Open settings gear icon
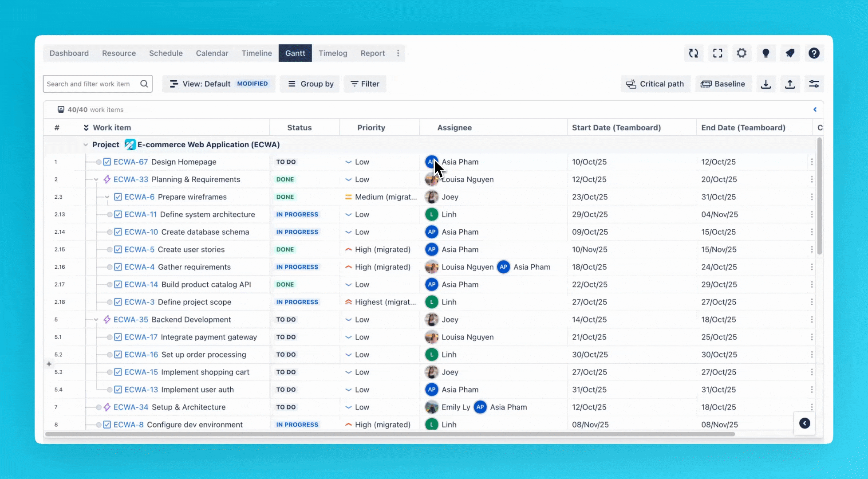The height and width of the screenshot is (479, 868). [x=742, y=53]
